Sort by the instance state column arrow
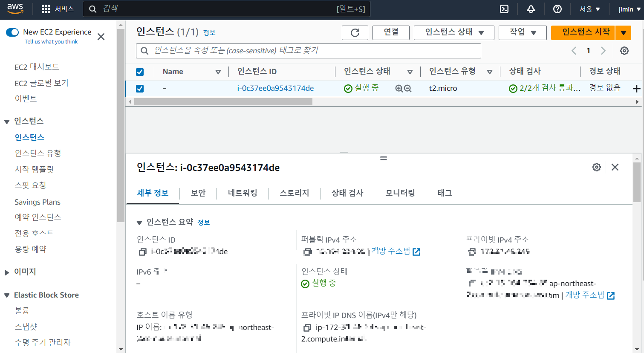The width and height of the screenshot is (644, 353). pos(410,72)
